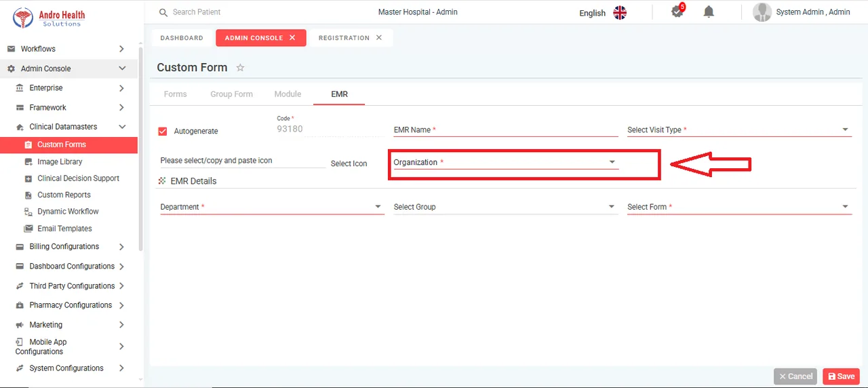Close the Registration tab
This screenshot has width=868, height=388.
[379, 38]
